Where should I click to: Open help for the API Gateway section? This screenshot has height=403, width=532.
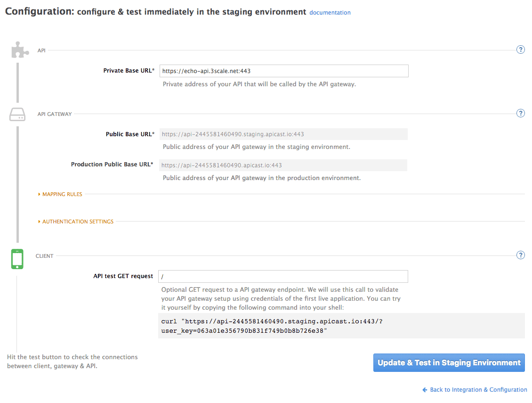[x=521, y=114]
